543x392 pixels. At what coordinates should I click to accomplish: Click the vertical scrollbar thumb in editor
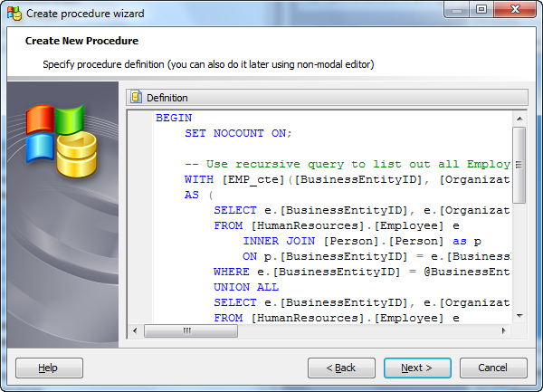click(x=519, y=163)
